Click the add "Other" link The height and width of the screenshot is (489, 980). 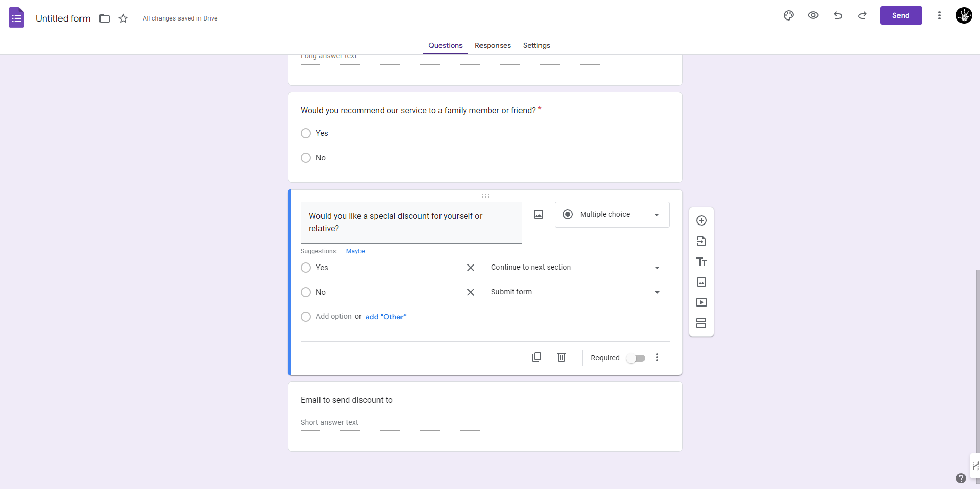[386, 317]
